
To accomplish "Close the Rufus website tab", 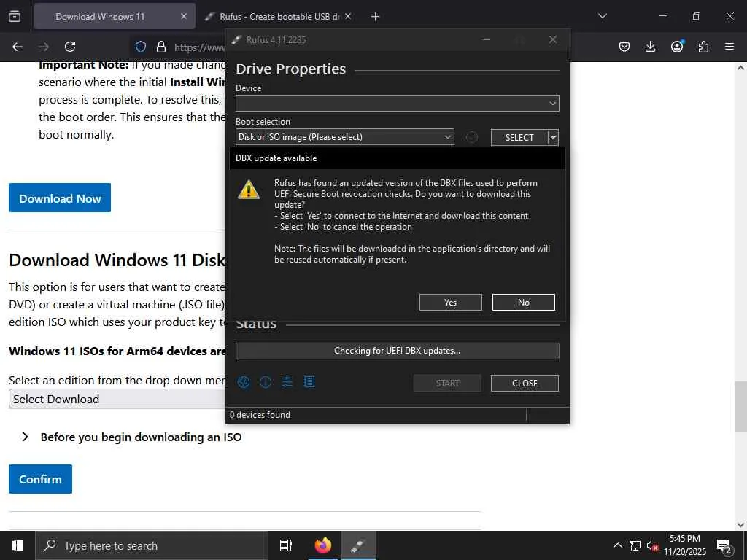I will coord(348,17).
